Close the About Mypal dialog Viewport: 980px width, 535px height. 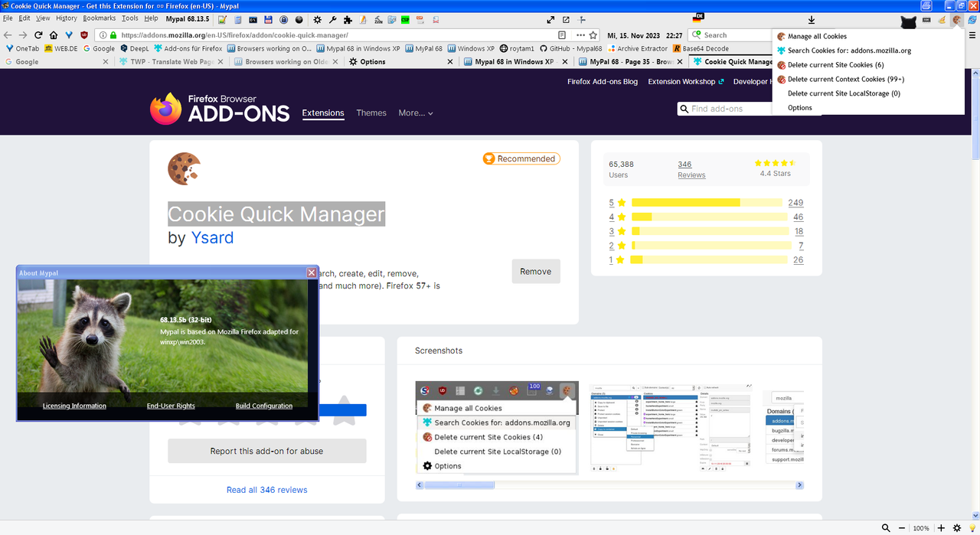click(312, 272)
